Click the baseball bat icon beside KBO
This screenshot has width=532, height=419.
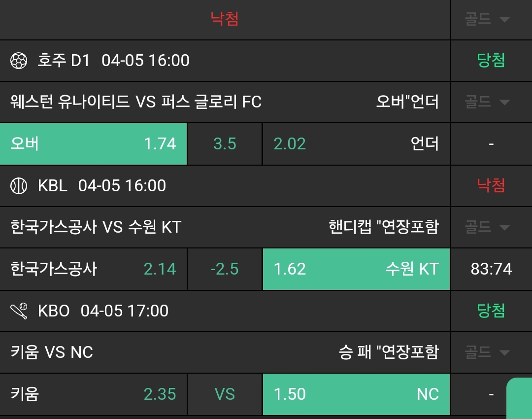coord(19,311)
